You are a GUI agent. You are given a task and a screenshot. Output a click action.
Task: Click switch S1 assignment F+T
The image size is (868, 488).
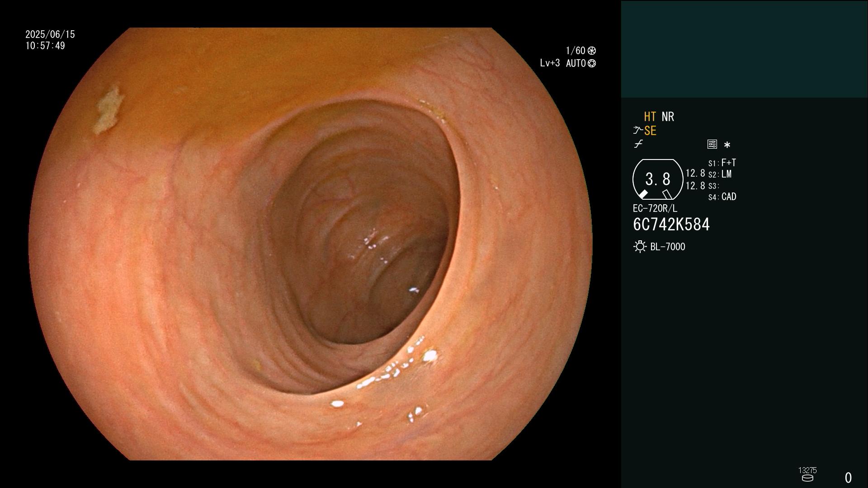click(x=722, y=163)
